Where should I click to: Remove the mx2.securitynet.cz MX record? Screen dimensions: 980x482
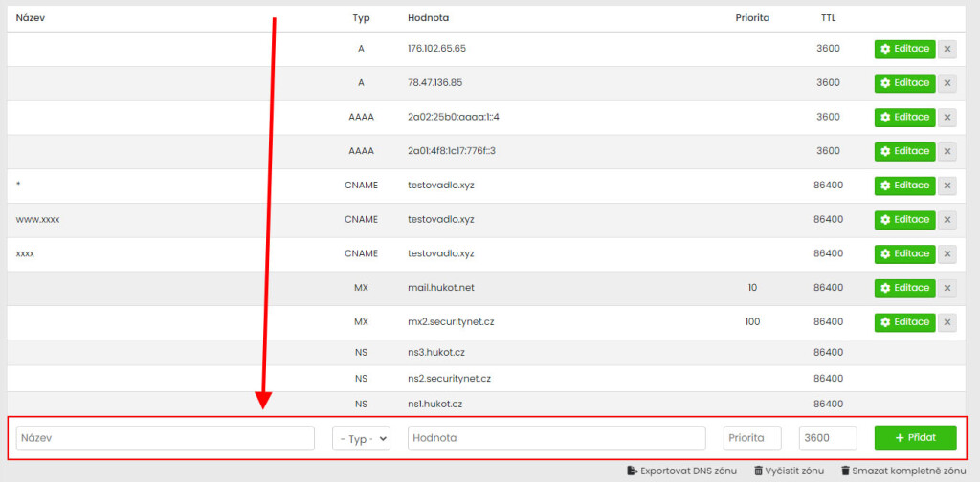(x=947, y=322)
